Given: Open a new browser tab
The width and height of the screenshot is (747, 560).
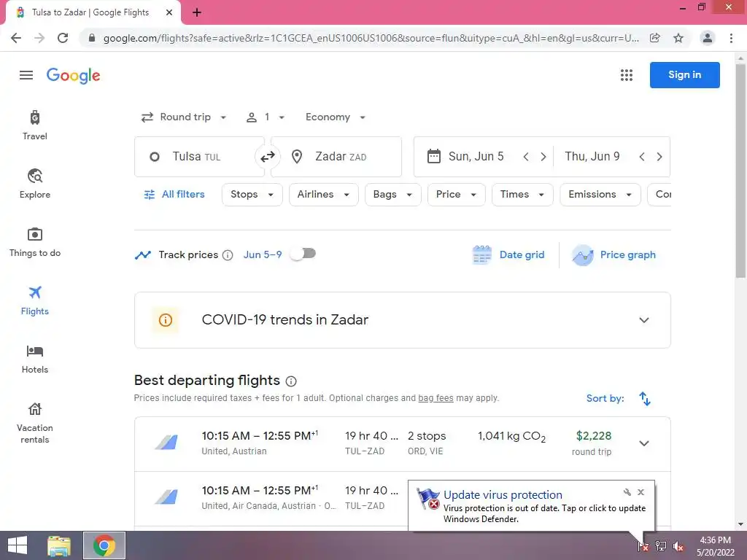Looking at the screenshot, I should pos(197,13).
